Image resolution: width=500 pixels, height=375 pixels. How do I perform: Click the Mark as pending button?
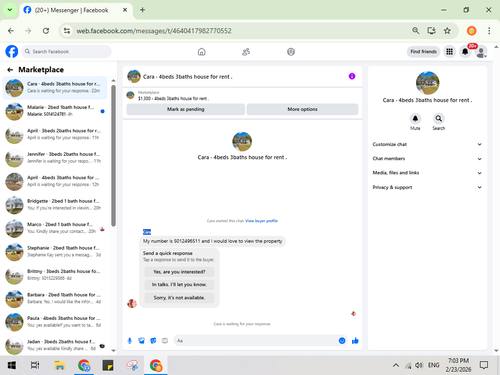pyautogui.click(x=186, y=109)
